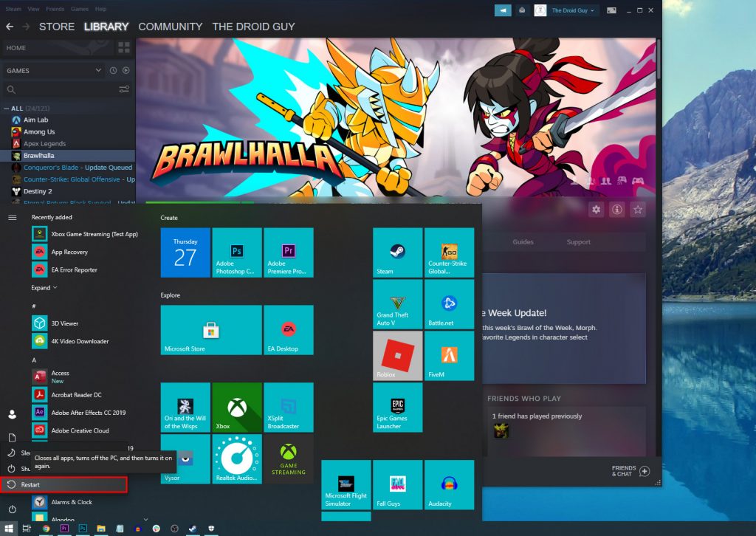Open Realtek Audio tile

coord(237,459)
